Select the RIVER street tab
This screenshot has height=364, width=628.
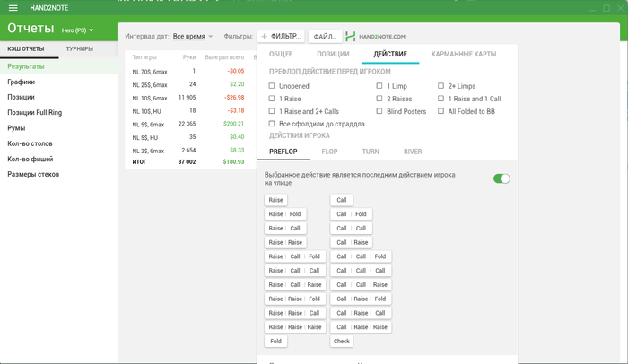(x=413, y=152)
